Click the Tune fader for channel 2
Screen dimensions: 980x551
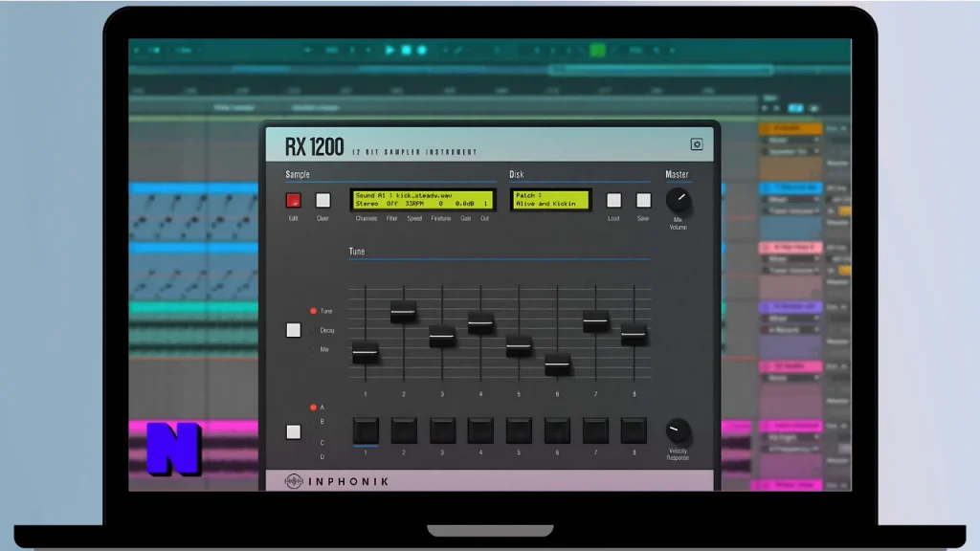404,312
